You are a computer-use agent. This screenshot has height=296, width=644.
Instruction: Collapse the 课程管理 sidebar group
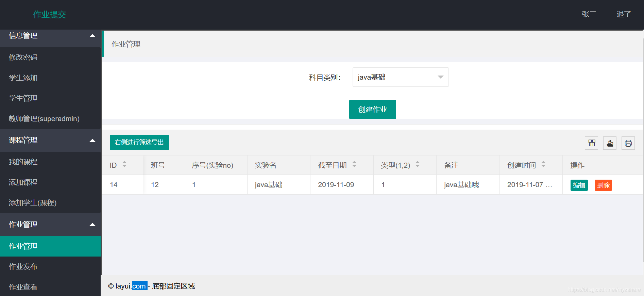click(50, 140)
